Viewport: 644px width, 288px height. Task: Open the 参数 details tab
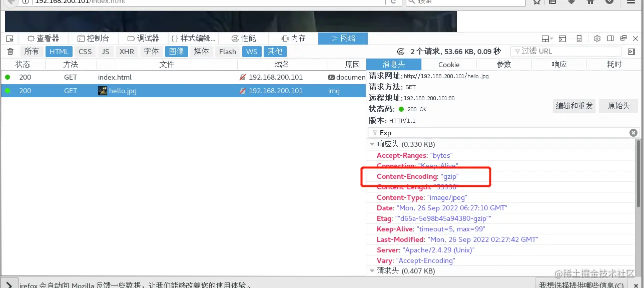click(x=504, y=64)
